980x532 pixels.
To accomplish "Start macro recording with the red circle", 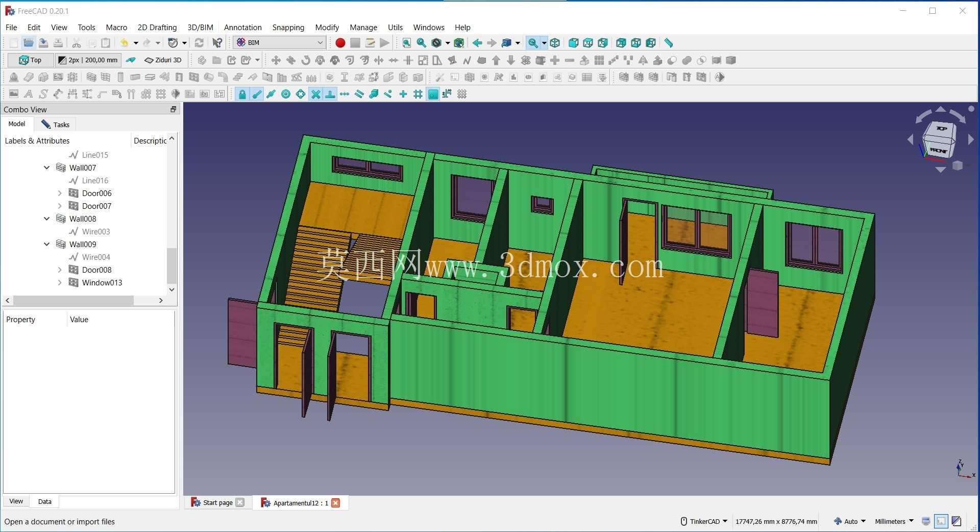I will pos(340,43).
